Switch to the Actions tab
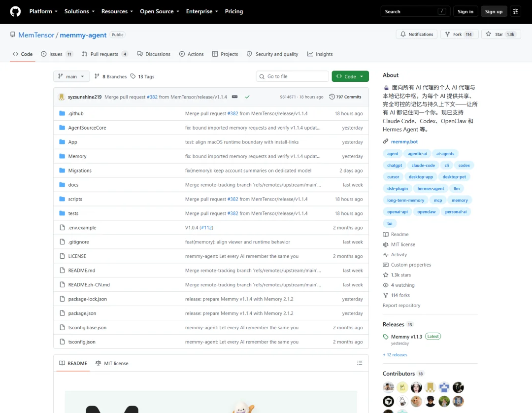Image resolution: width=532 pixels, height=413 pixels. [191, 54]
